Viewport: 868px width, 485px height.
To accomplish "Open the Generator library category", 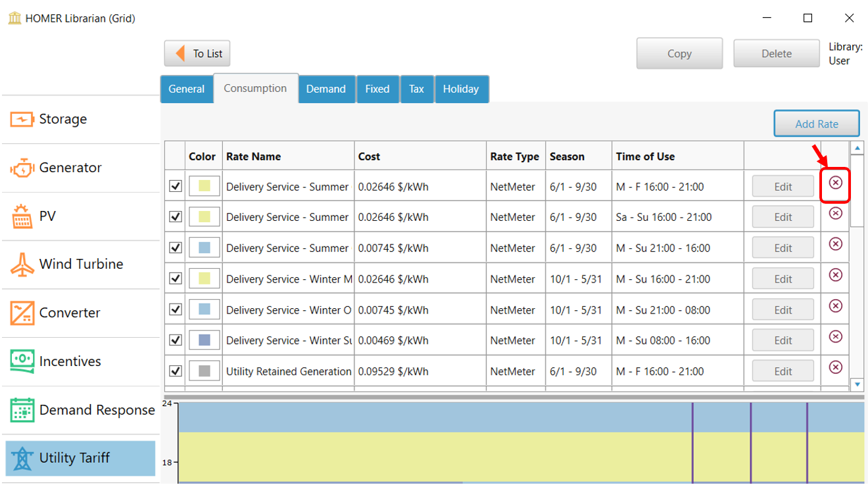I will click(80, 168).
